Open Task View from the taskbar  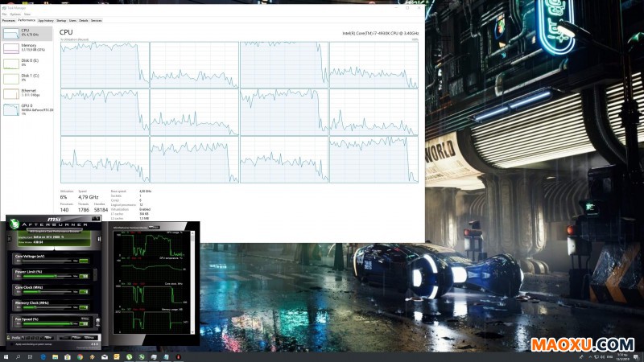pos(30,357)
